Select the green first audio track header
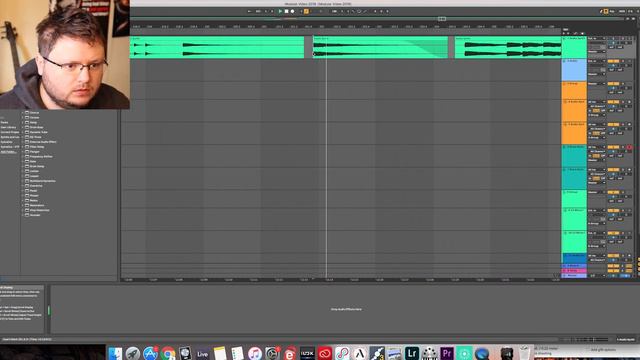This screenshot has height=360, width=640. pyautogui.click(x=574, y=47)
